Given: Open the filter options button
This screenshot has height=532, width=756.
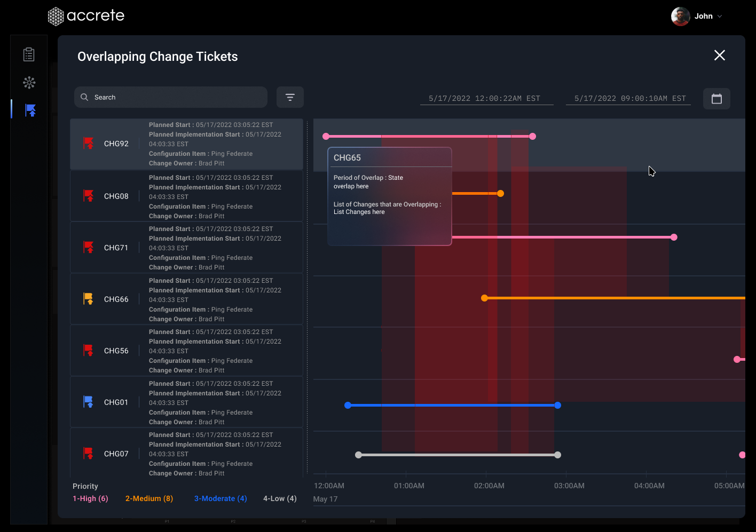Looking at the screenshot, I should pyautogui.click(x=290, y=97).
